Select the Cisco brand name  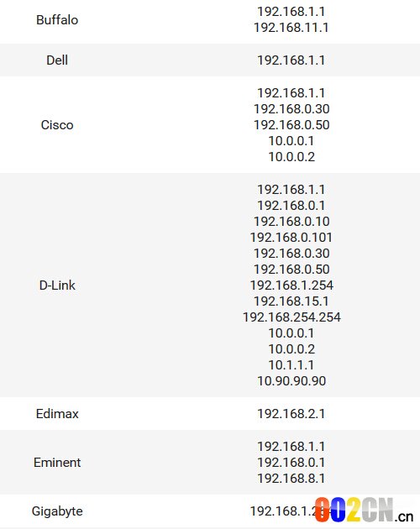57,125
